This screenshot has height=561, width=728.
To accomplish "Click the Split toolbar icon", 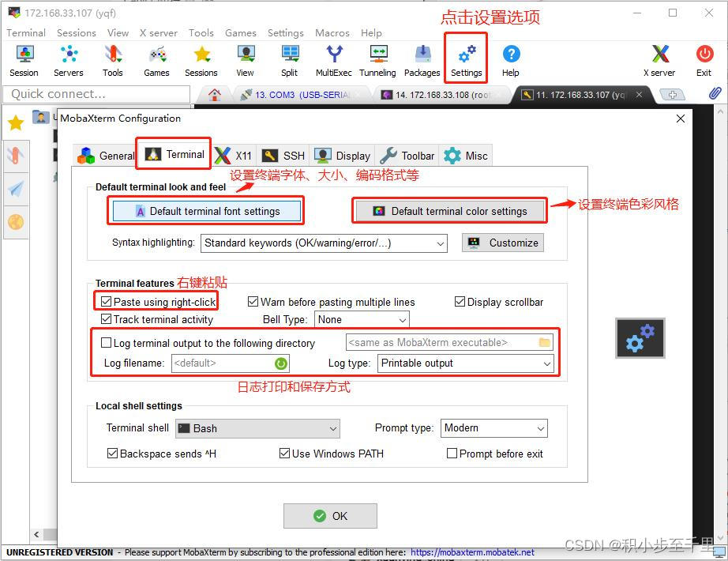I will pyautogui.click(x=290, y=61).
